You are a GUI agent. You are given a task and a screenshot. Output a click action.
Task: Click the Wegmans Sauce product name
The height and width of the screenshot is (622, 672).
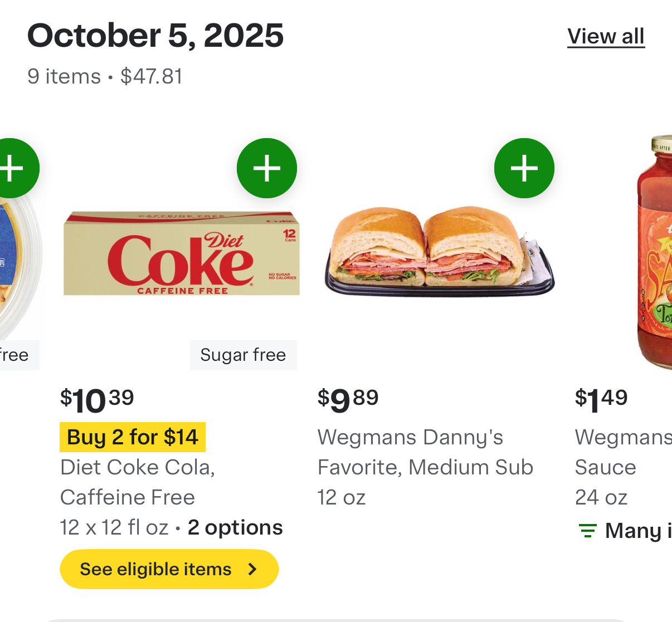(622, 452)
